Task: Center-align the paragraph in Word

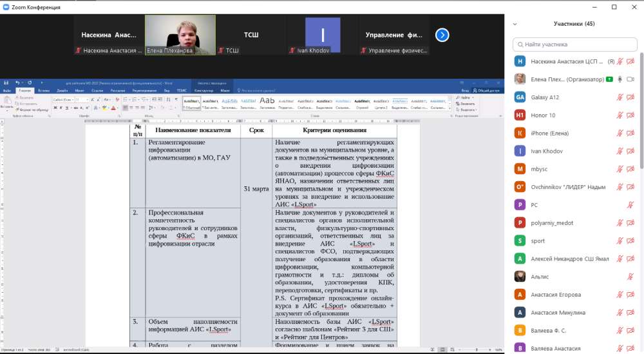Action: coord(131,108)
